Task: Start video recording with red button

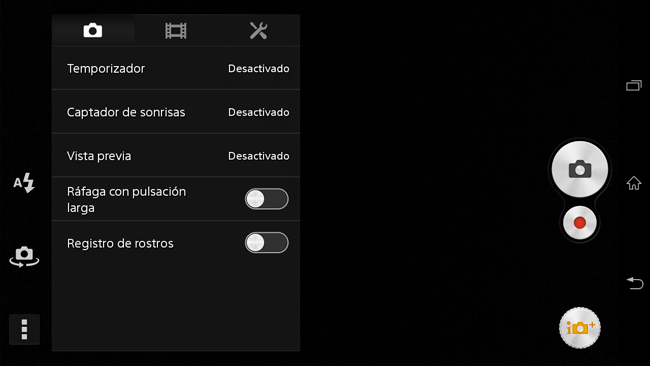Action: (x=580, y=223)
